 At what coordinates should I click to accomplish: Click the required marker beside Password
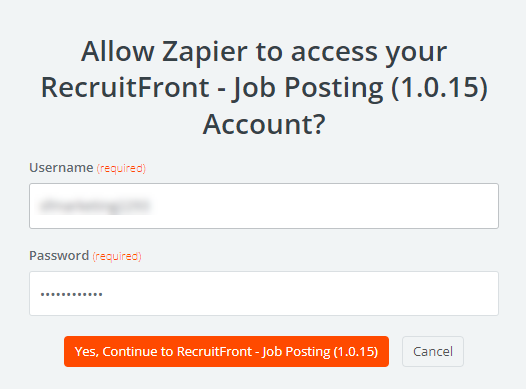point(117,256)
